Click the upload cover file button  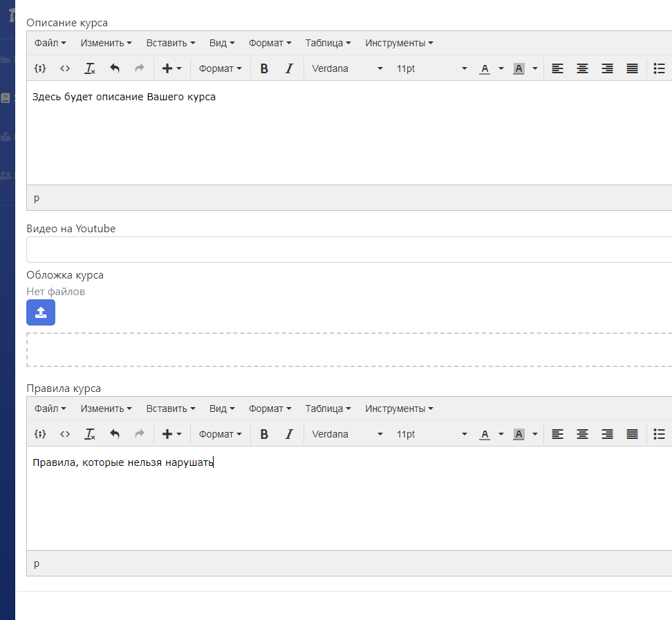(41, 312)
